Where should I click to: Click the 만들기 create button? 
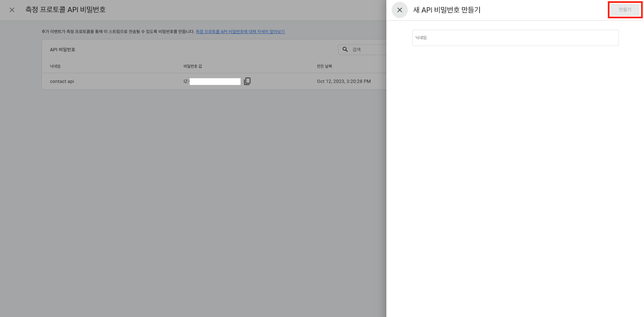click(625, 10)
